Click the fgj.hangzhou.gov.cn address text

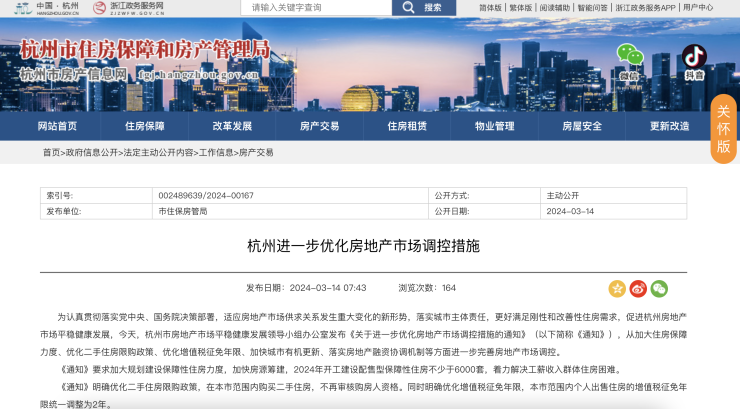tap(199, 75)
